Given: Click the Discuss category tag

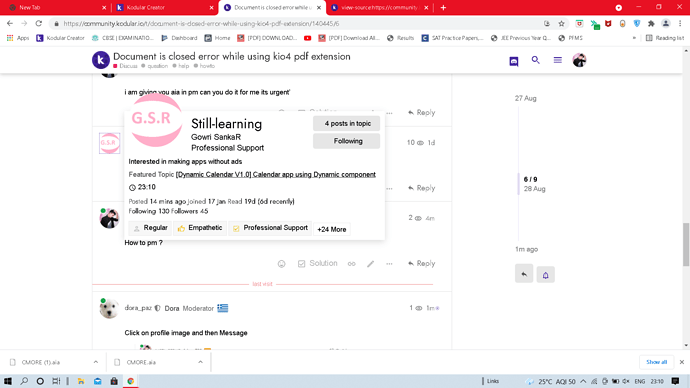Looking at the screenshot, I should tap(125, 66).
